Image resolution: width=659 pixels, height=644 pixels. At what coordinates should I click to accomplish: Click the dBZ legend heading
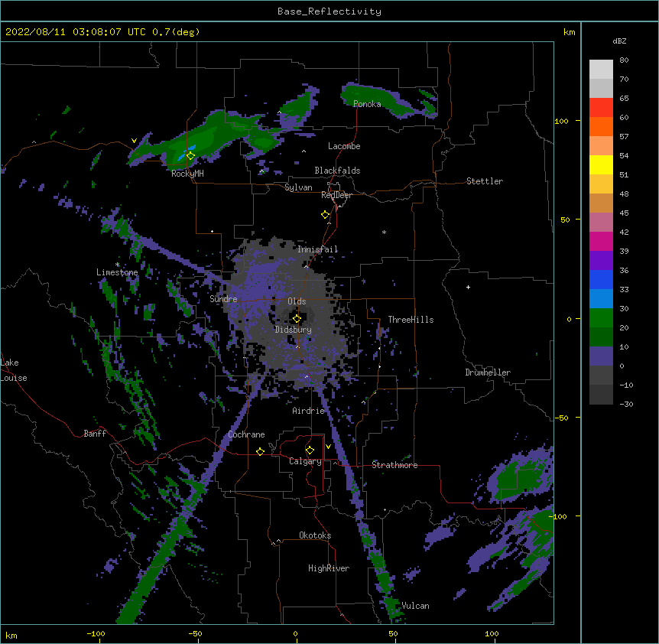[619, 41]
